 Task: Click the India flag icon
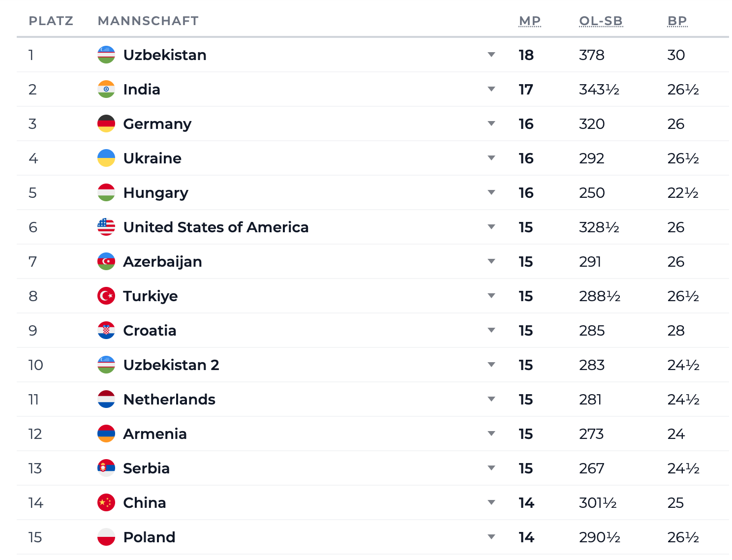click(106, 89)
